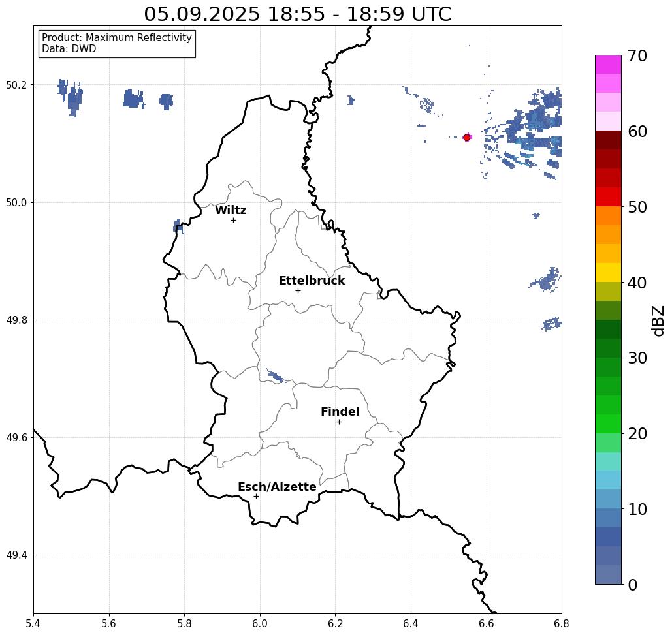Click the plus marker below Wiltz
The height and width of the screenshot is (635, 672).
233,220
